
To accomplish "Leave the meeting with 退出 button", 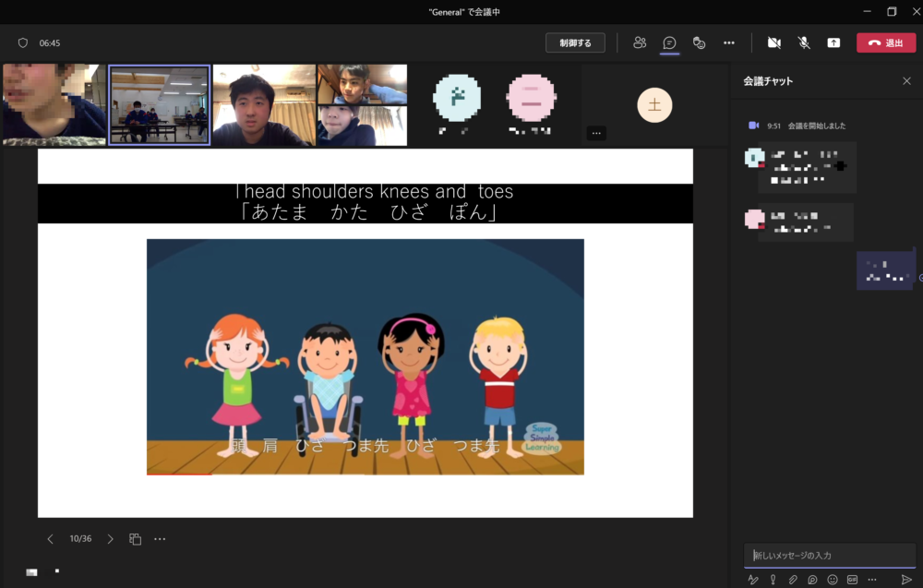I will [x=886, y=42].
